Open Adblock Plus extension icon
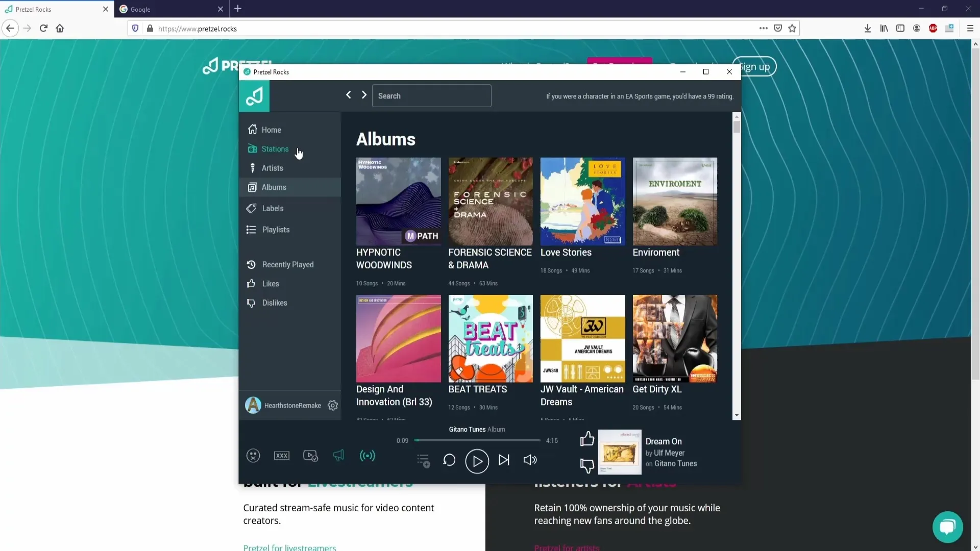The image size is (980, 551). (x=933, y=29)
